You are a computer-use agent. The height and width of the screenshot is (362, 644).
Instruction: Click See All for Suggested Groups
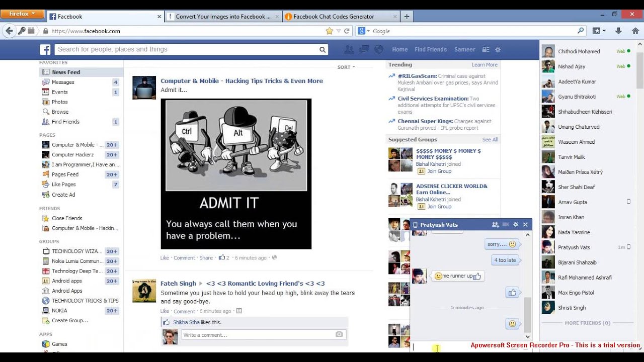point(490,140)
